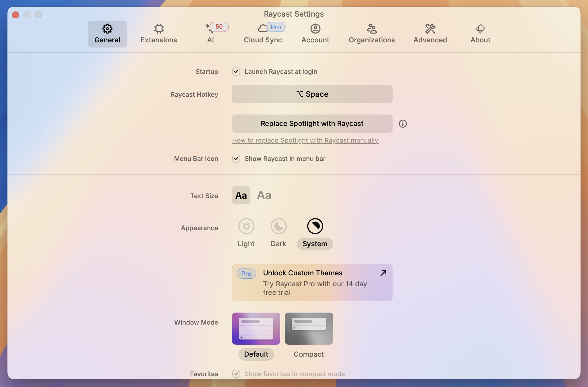Select the larger Aa text size
The width and height of the screenshot is (588, 387).
tap(264, 195)
